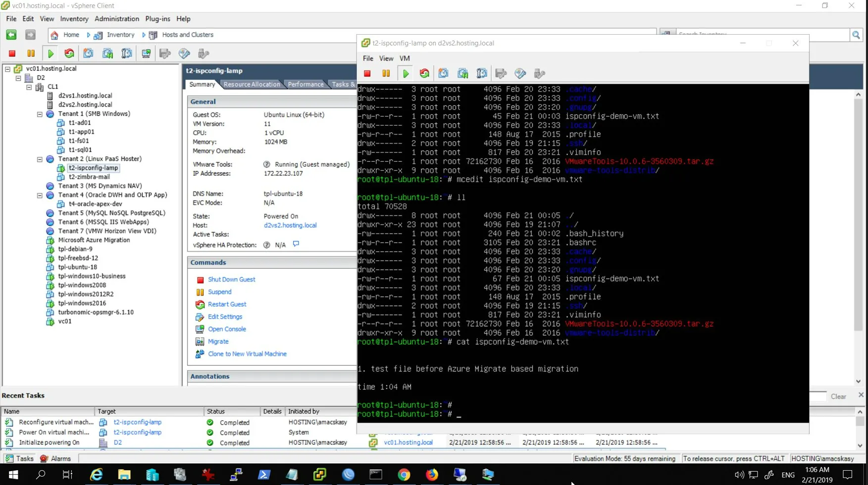Image resolution: width=868 pixels, height=485 pixels.
Task: Open File Explorer from the taskbar
Action: pos(124,475)
